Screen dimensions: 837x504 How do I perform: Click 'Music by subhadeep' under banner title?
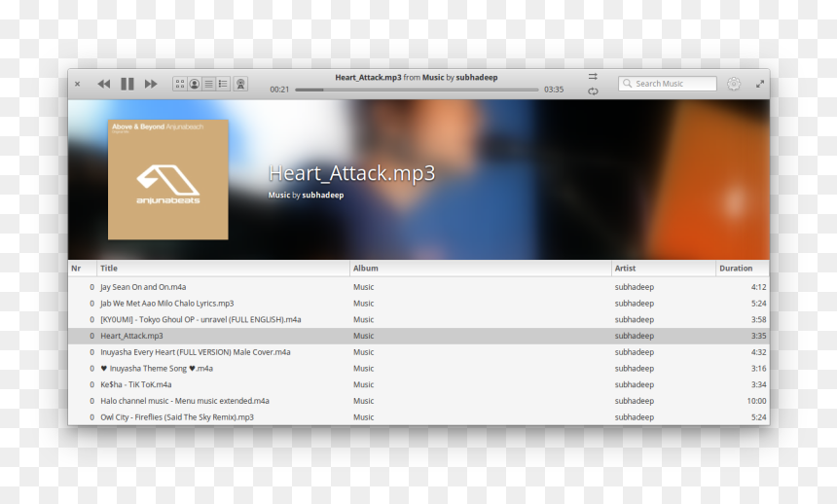coord(306,195)
